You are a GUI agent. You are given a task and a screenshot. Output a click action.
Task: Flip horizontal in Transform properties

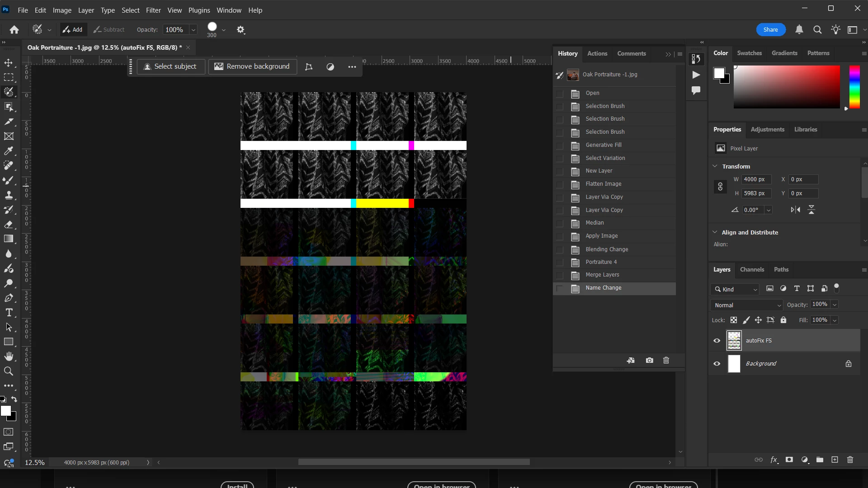tap(796, 210)
